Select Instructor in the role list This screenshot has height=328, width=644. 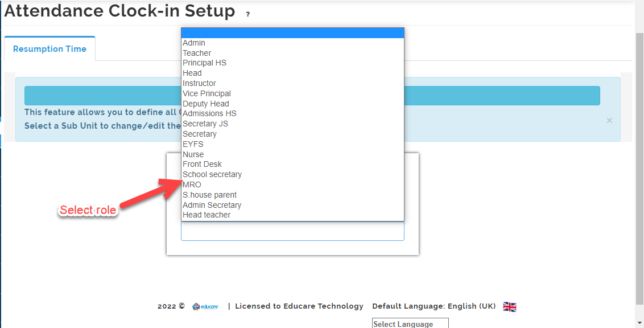point(292,84)
